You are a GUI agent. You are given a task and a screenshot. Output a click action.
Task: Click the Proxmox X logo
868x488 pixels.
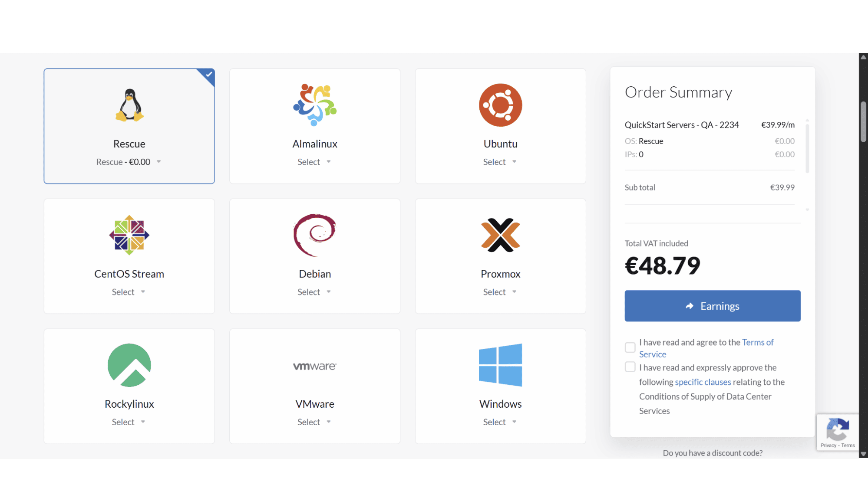pyautogui.click(x=500, y=235)
